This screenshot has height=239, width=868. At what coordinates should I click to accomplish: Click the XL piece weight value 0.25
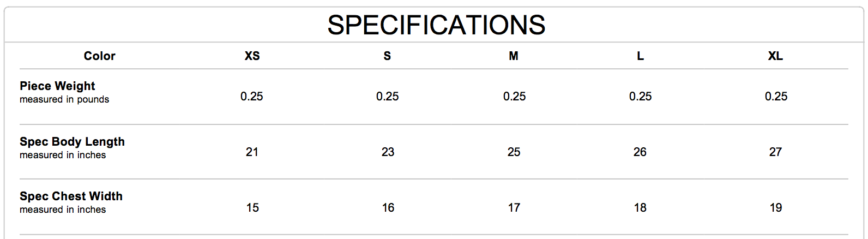(776, 97)
